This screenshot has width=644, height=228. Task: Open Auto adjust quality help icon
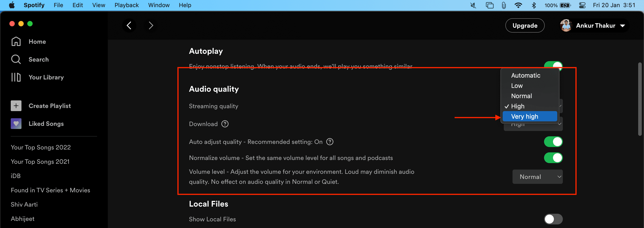(x=330, y=142)
